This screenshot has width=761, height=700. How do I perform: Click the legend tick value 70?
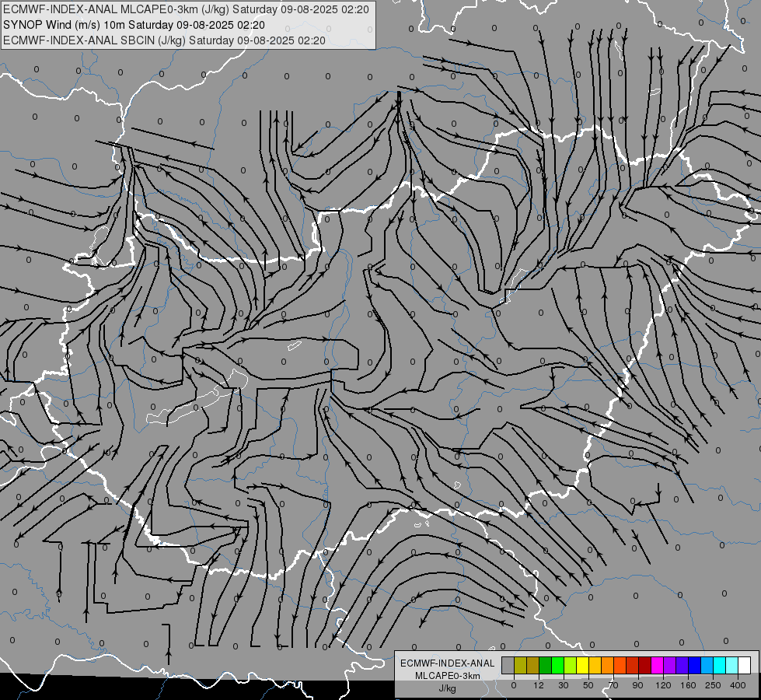point(613,685)
